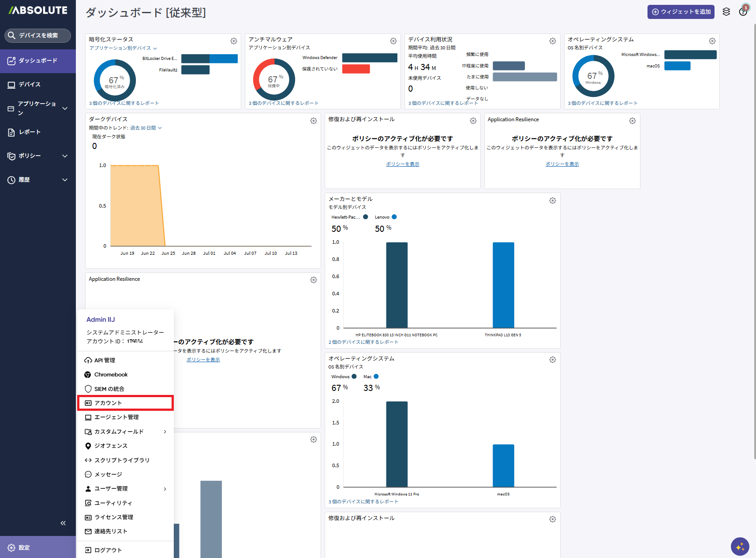Open ポリシーを表示 link in 修復および再インストール
756x558 pixels.
[x=403, y=164]
